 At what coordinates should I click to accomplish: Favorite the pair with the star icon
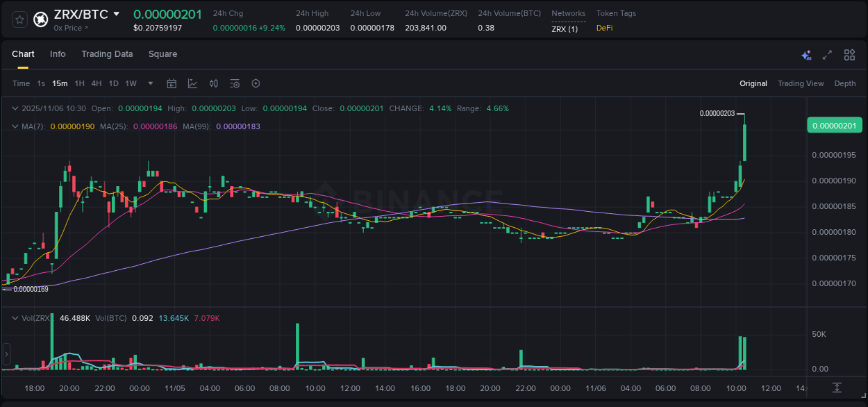(19, 19)
